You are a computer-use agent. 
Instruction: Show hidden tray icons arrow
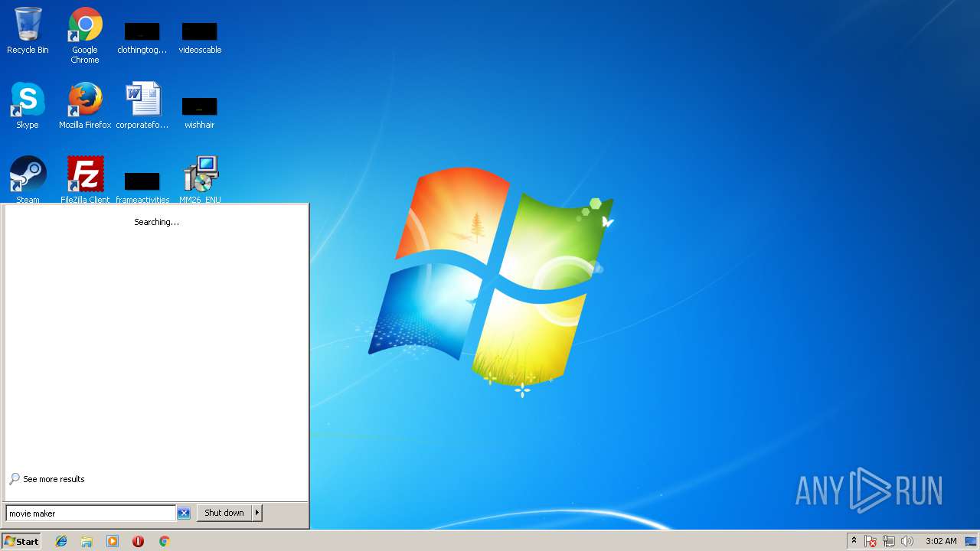pos(854,541)
